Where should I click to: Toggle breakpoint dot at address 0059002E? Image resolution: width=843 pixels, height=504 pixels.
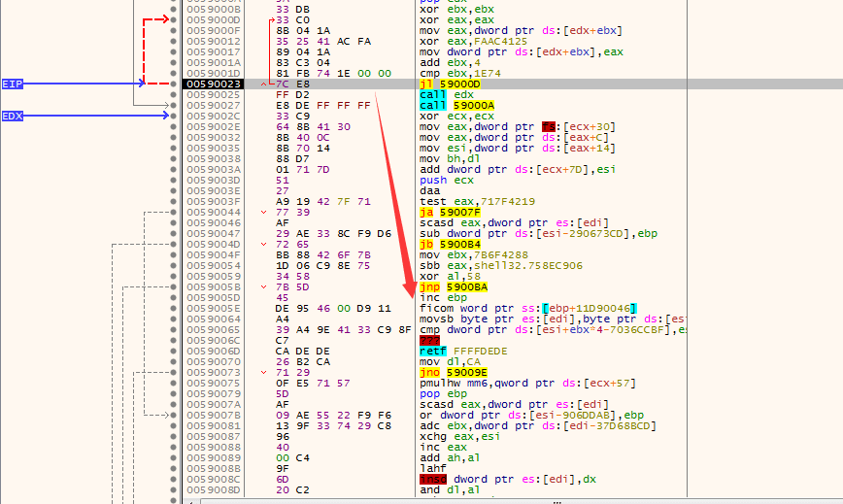[x=173, y=127]
